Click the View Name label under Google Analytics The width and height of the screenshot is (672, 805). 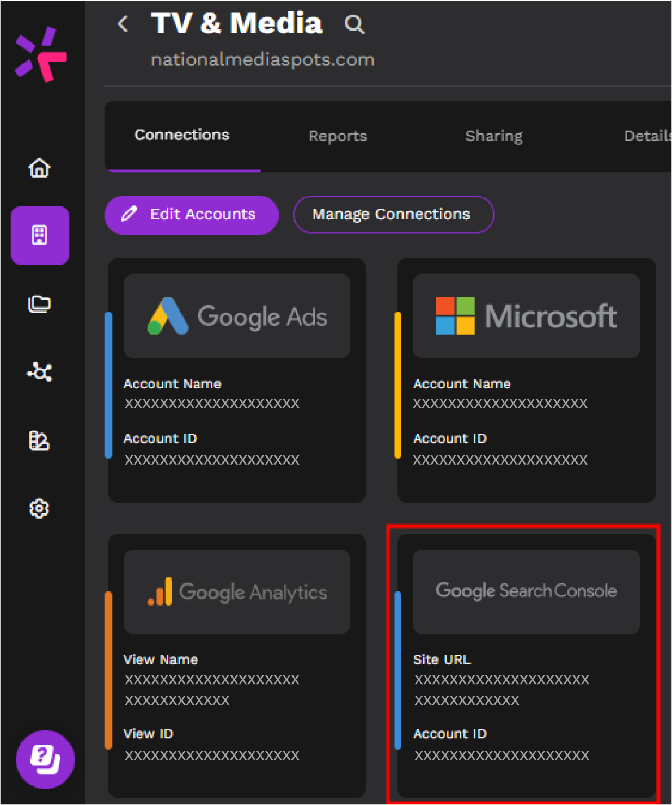pyautogui.click(x=161, y=660)
